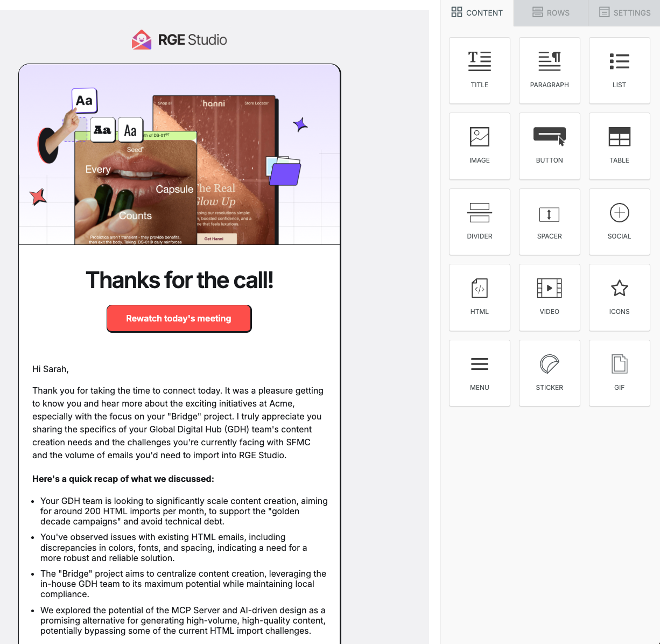
Task: Open the Content tab
Action: pyautogui.click(x=477, y=12)
